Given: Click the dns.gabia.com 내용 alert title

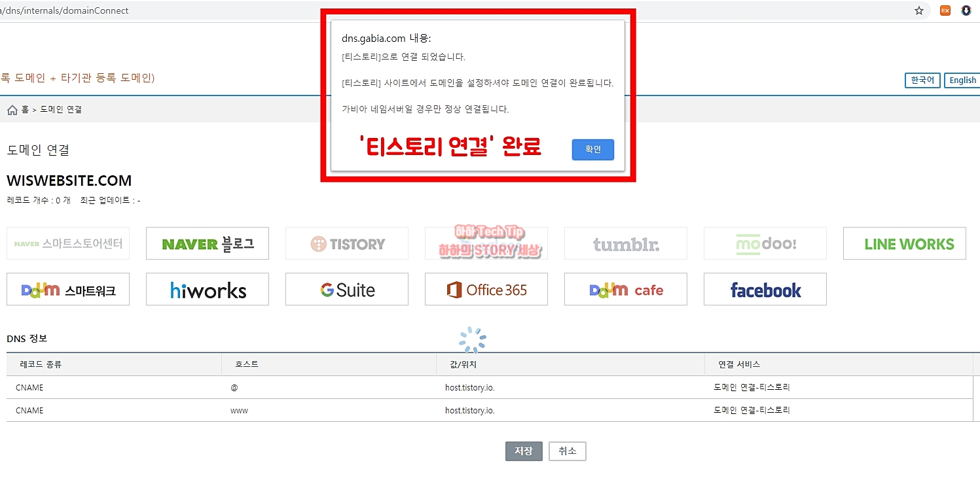Looking at the screenshot, I should point(386,38).
